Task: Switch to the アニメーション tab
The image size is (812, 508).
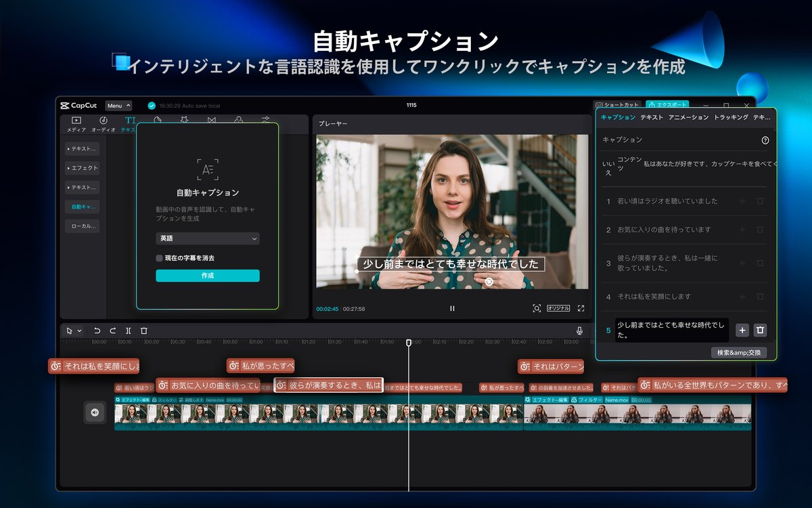Action: coord(689,118)
